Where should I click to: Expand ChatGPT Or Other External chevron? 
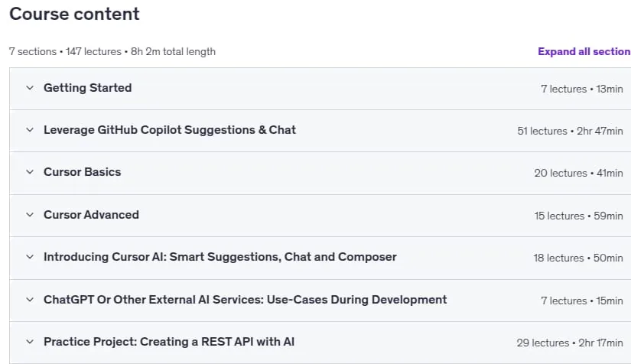[30, 300]
